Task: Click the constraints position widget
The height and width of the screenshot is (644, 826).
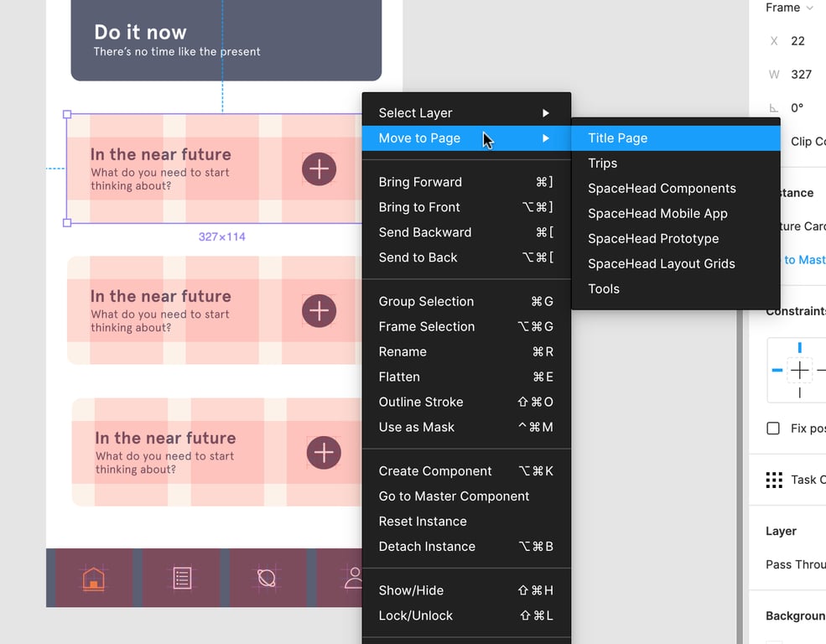Action: 799,371
